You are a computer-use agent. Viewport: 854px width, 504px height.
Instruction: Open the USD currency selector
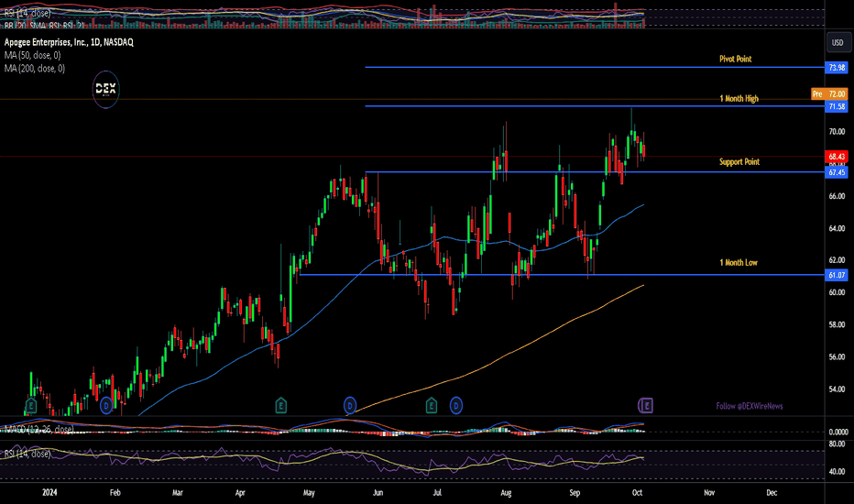click(838, 42)
